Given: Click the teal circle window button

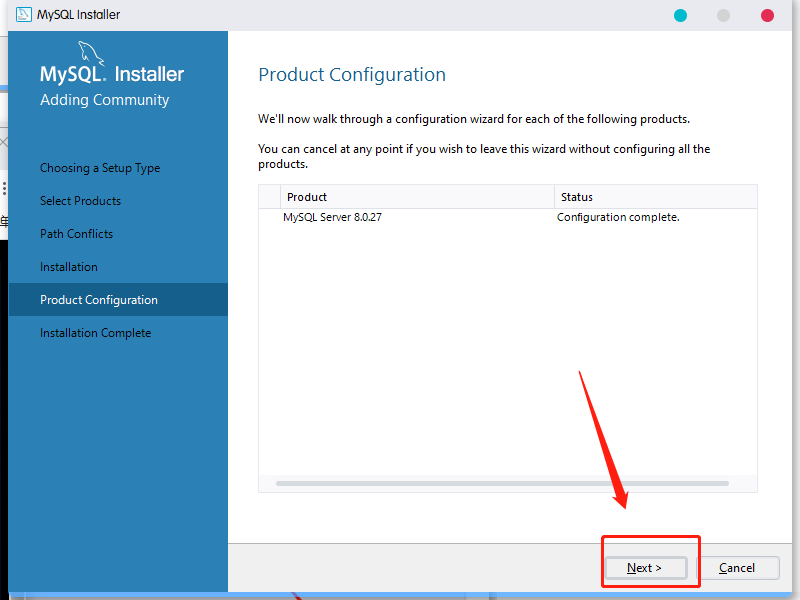Looking at the screenshot, I should pos(680,15).
